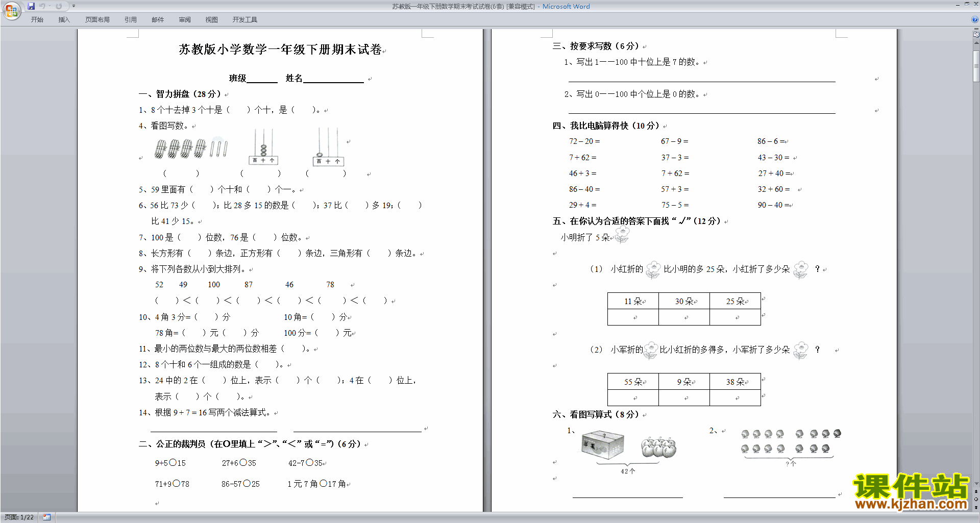The image size is (980, 523).
Task: Click empty answer cell under 11朵
Action: [x=633, y=317]
